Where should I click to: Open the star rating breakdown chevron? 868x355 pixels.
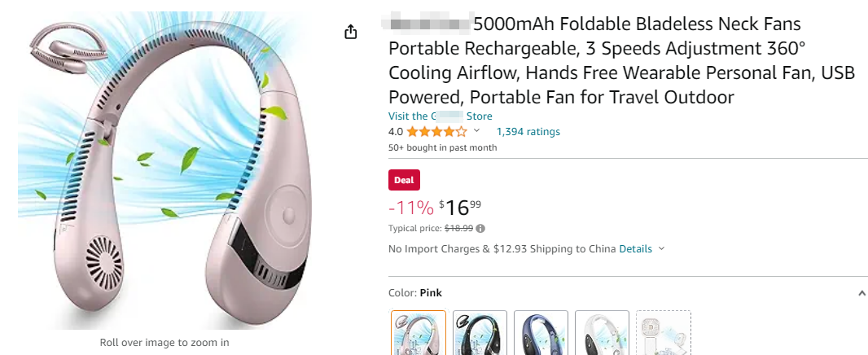pyautogui.click(x=477, y=131)
